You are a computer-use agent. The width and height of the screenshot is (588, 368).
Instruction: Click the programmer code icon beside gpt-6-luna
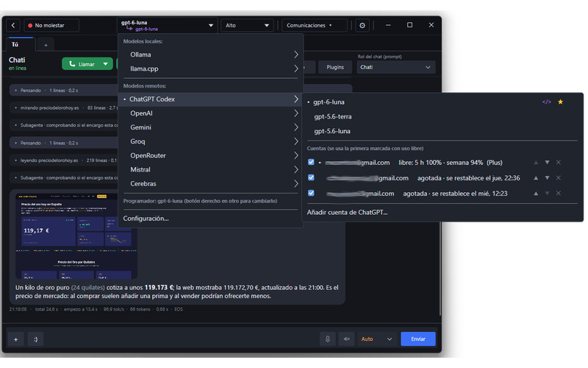click(547, 102)
